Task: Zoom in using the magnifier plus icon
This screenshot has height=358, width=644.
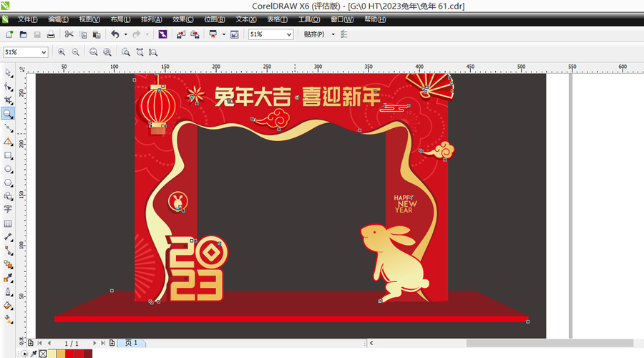Action: coord(62,52)
